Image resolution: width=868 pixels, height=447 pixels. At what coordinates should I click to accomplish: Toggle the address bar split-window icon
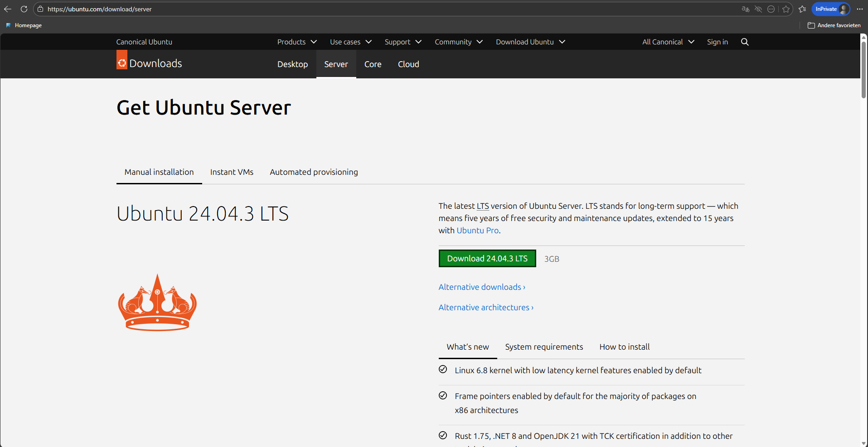pyautogui.click(x=771, y=9)
